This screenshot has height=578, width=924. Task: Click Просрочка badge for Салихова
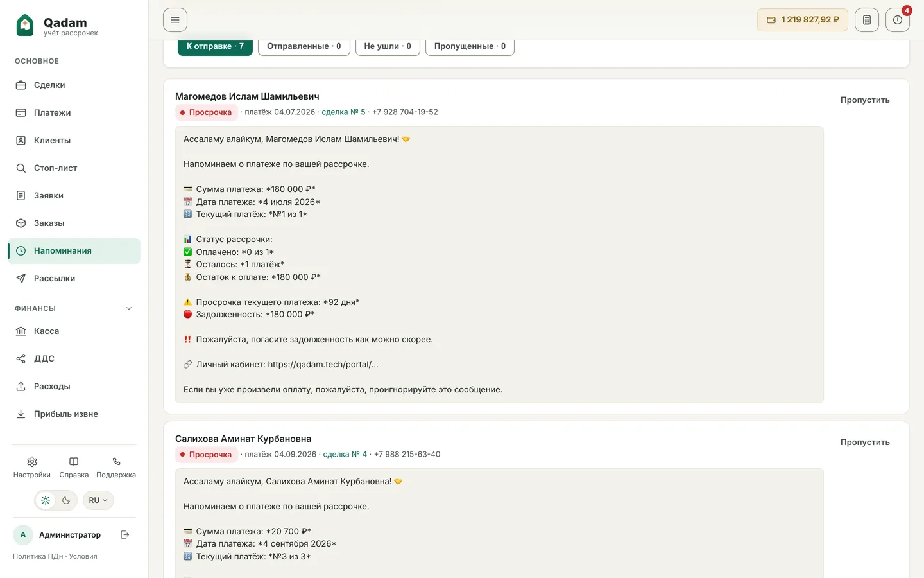207,455
